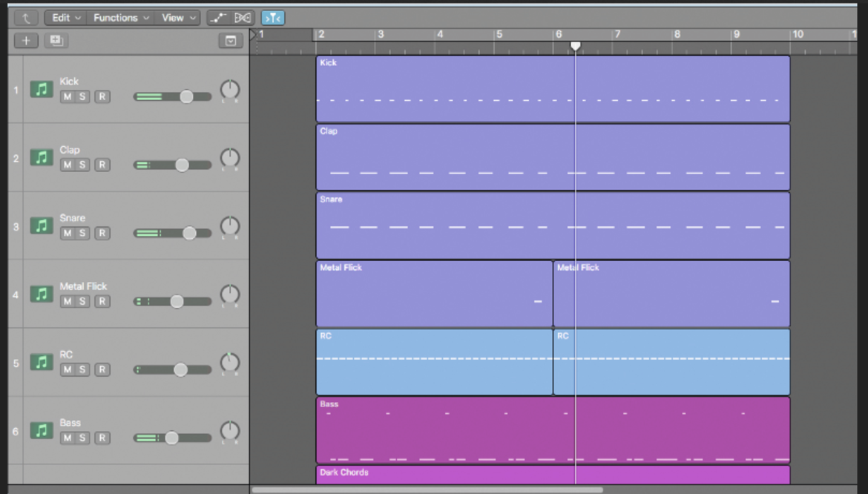Select the Snare track name label

(x=73, y=218)
